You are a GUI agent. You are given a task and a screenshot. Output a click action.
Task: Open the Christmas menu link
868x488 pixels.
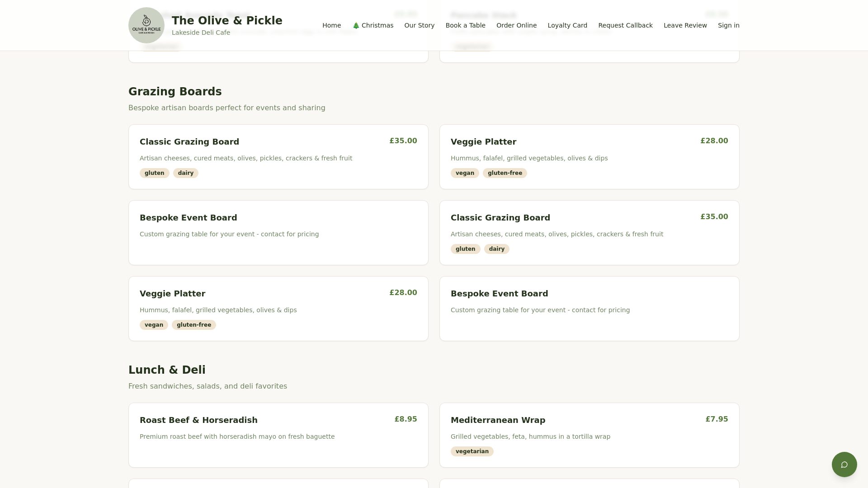click(373, 25)
